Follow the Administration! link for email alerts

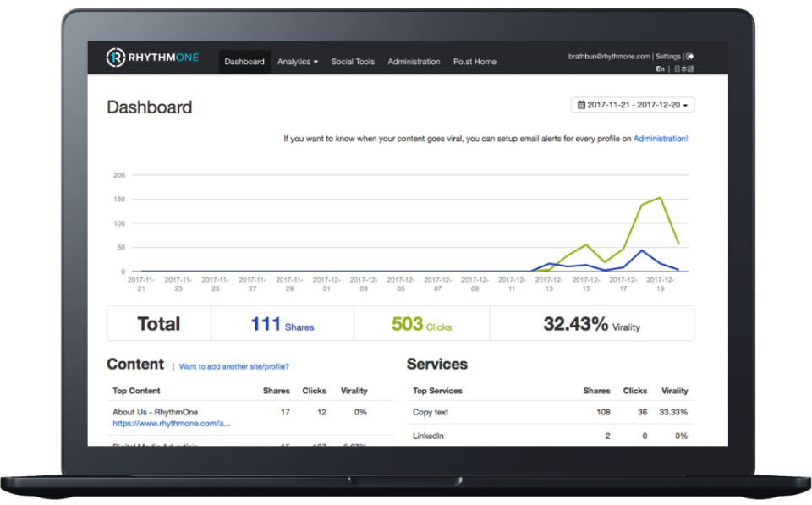click(661, 139)
